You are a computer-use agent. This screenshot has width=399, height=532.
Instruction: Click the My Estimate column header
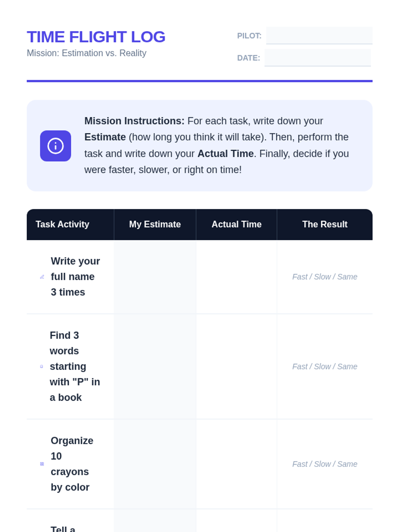pos(155,224)
